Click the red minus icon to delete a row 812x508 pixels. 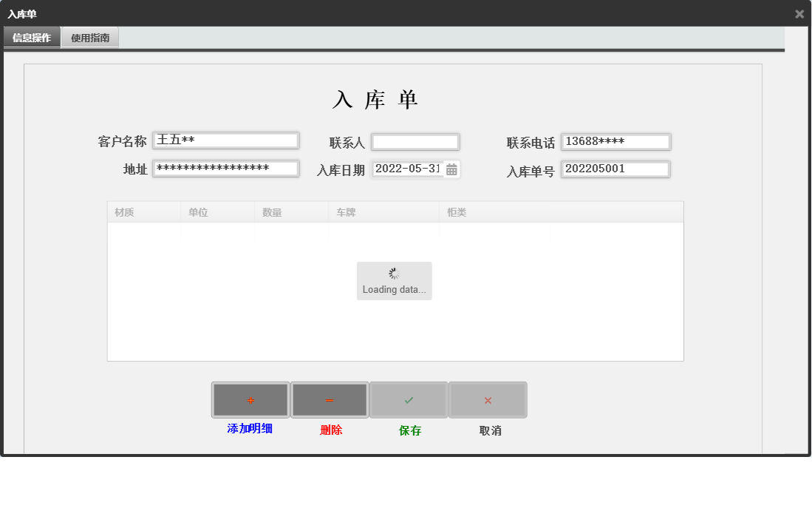click(330, 399)
